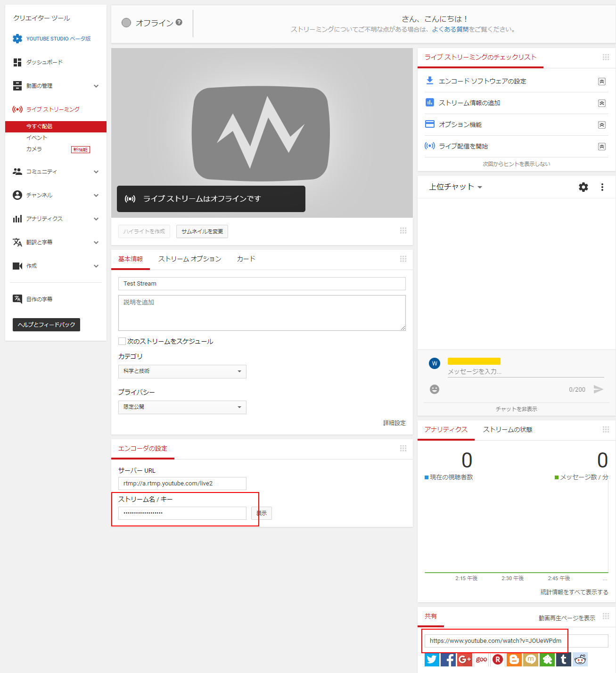616x673 pixels.
Task: Click 動画再生ページを表示 link
Action: [567, 618]
